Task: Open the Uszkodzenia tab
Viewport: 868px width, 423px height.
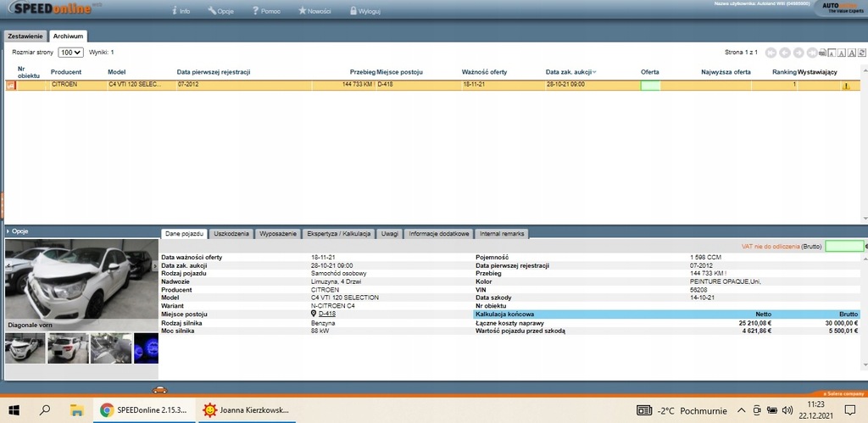Action: point(231,233)
